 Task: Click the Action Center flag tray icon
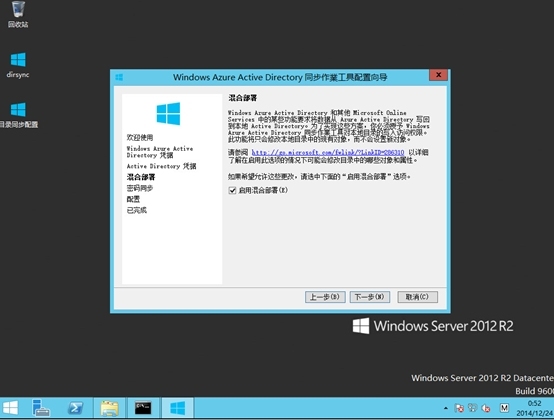[459, 408]
